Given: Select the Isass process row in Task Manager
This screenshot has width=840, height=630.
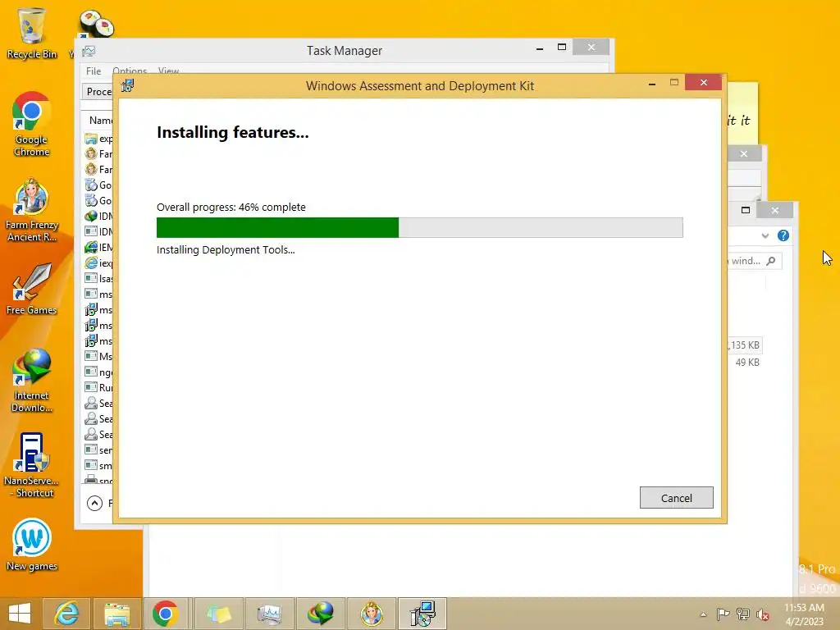Looking at the screenshot, I should 98,279.
